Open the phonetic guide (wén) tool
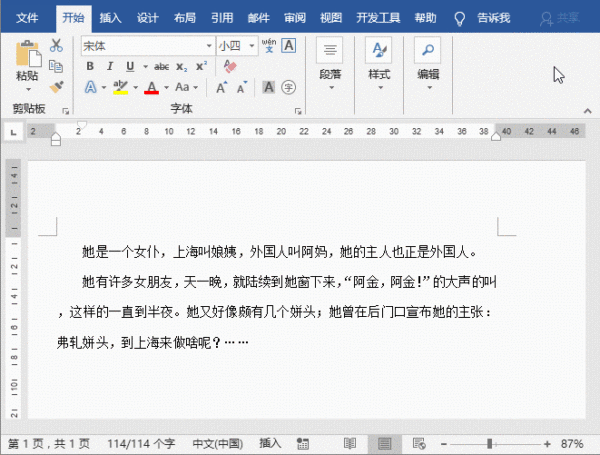Viewport: 600px width, 455px height. pyautogui.click(x=269, y=46)
